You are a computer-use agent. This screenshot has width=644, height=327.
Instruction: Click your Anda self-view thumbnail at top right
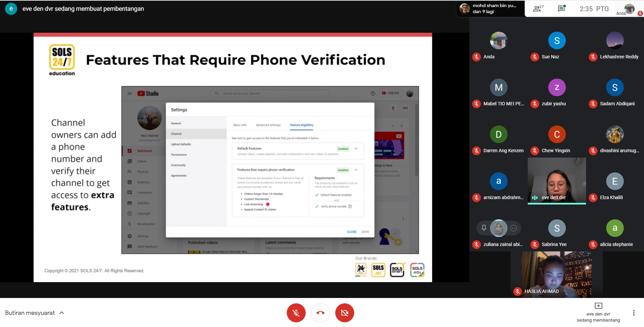(x=629, y=9)
